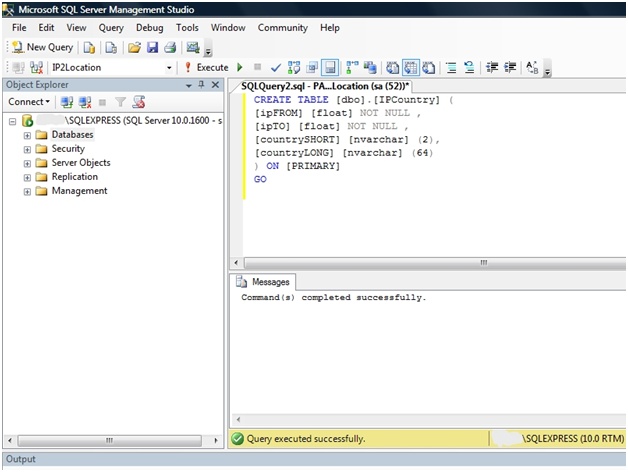The height and width of the screenshot is (472, 628).
Task: Open the Window menu
Action: tap(228, 28)
